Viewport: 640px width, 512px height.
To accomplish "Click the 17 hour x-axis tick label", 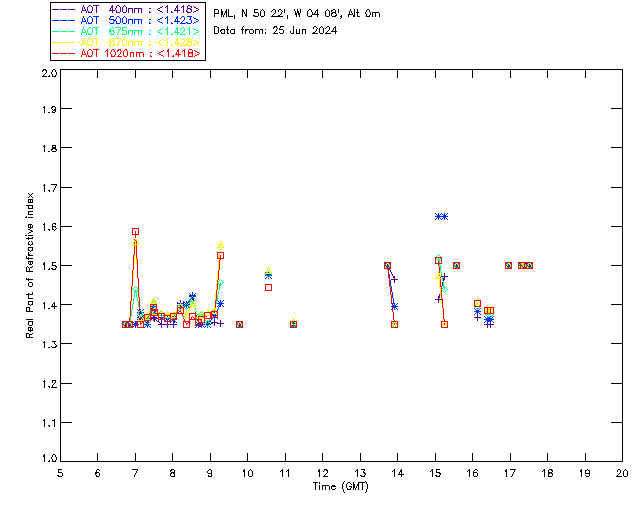I will tap(510, 473).
